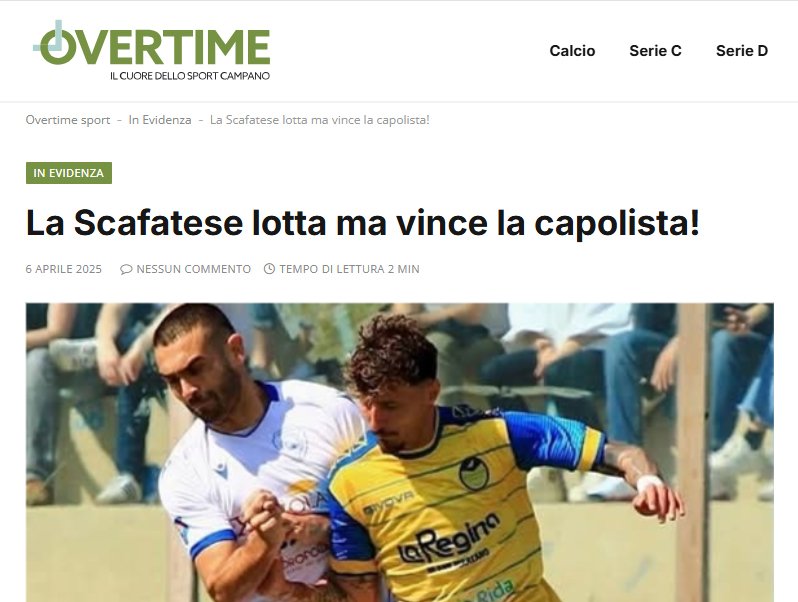Open the Serie C menu section
This screenshot has height=602, width=798.
[x=655, y=51]
